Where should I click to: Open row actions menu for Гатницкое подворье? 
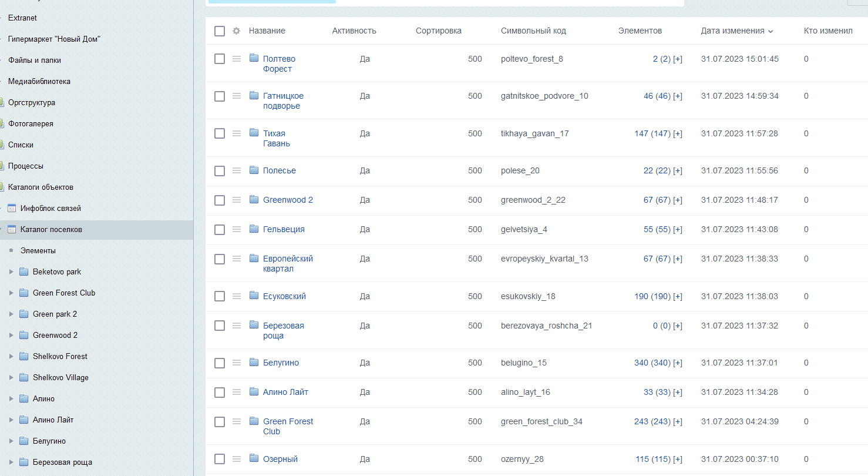pyautogui.click(x=237, y=96)
